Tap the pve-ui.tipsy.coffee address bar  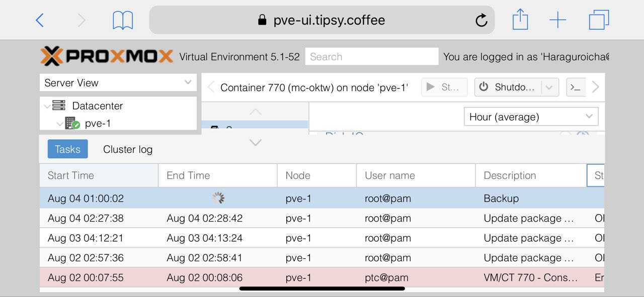(x=322, y=20)
